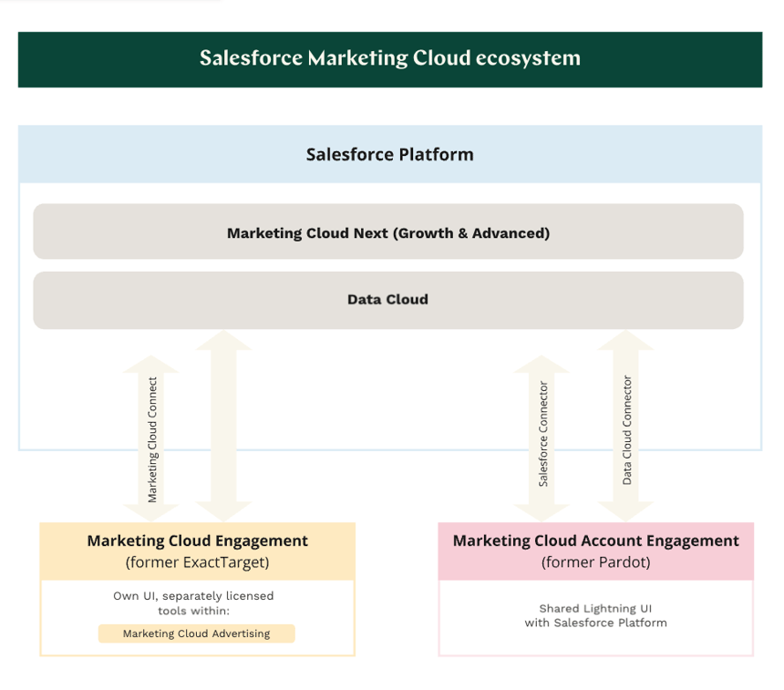Screen dimensions: 784x690
Task: Select the Salesforce Platform header bar
Action: coord(390,154)
